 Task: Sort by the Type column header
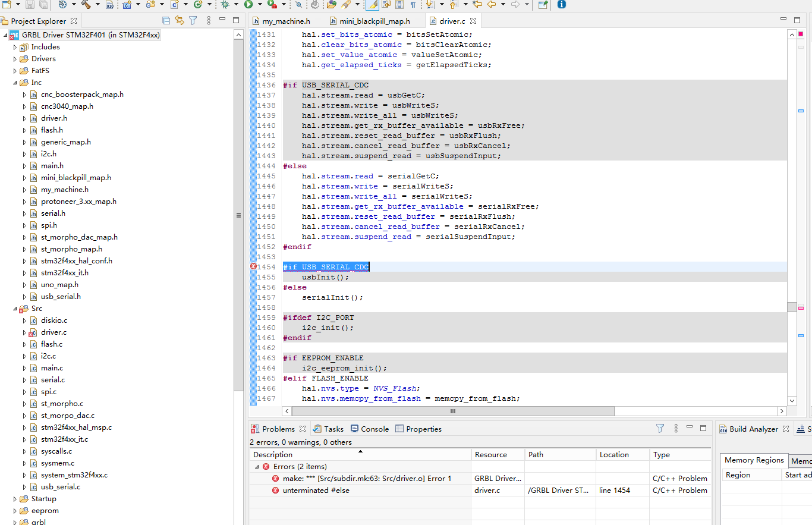(680, 455)
